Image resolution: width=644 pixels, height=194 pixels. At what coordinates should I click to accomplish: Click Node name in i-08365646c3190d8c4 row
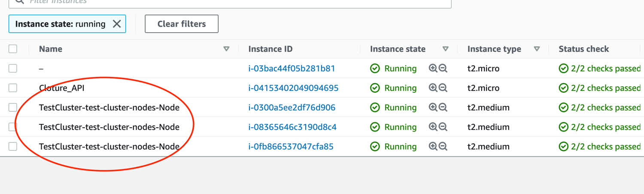109,127
